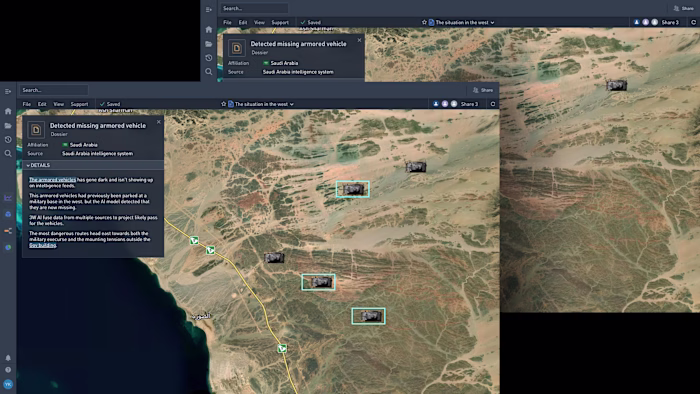Click 'Share 3' in front window toolbar

[x=469, y=104]
